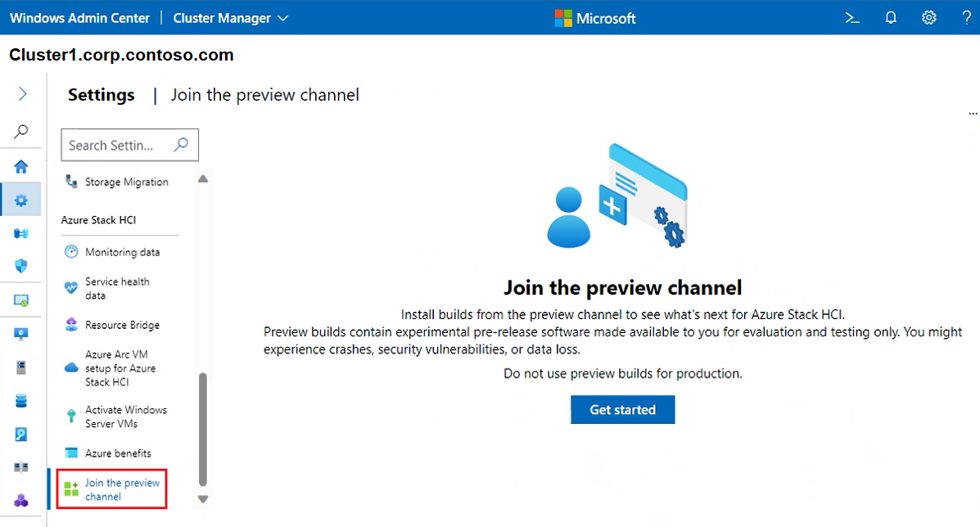Click the Get started button
980x527 pixels.
[x=622, y=410]
